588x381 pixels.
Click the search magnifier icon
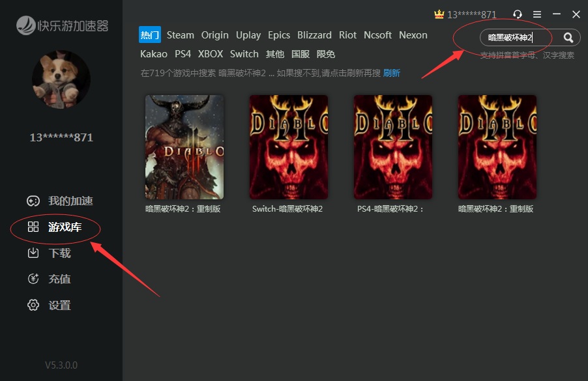point(568,38)
